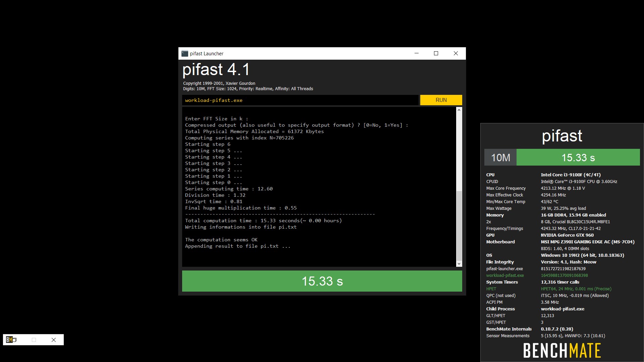Screen dimensions: 644x362
Task: Click Min/Max Core Temp value '43/62 °C'
Action: [549, 202]
